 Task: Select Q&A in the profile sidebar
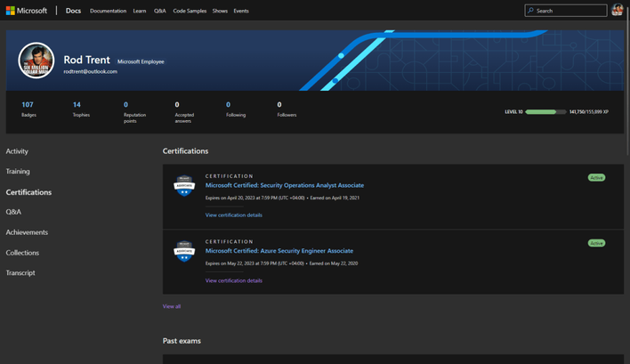click(x=13, y=212)
